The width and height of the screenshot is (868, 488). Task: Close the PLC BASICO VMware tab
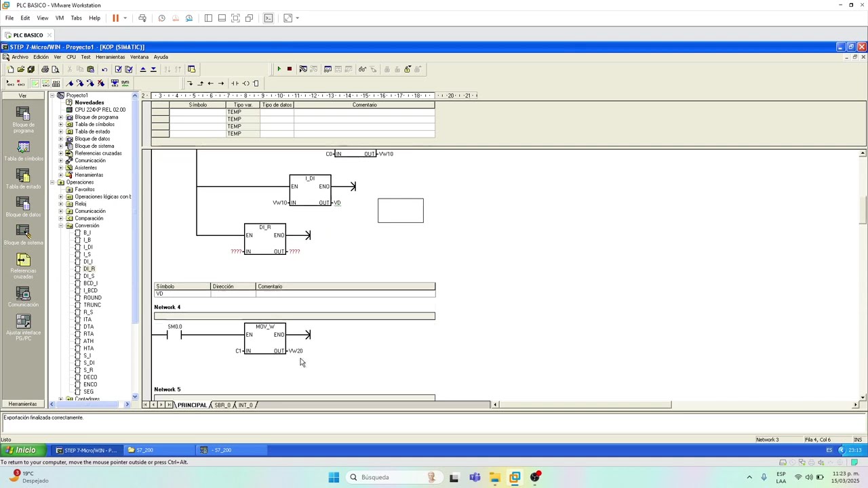pyautogui.click(x=49, y=35)
